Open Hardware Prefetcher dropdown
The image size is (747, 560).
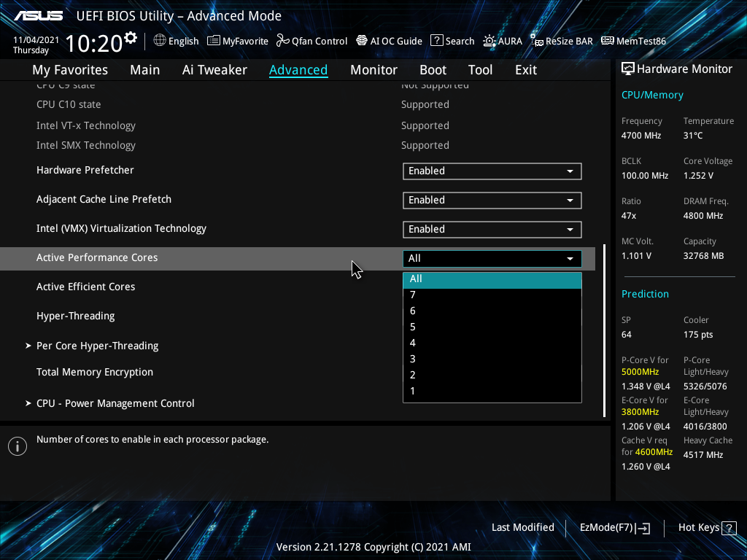coord(492,171)
